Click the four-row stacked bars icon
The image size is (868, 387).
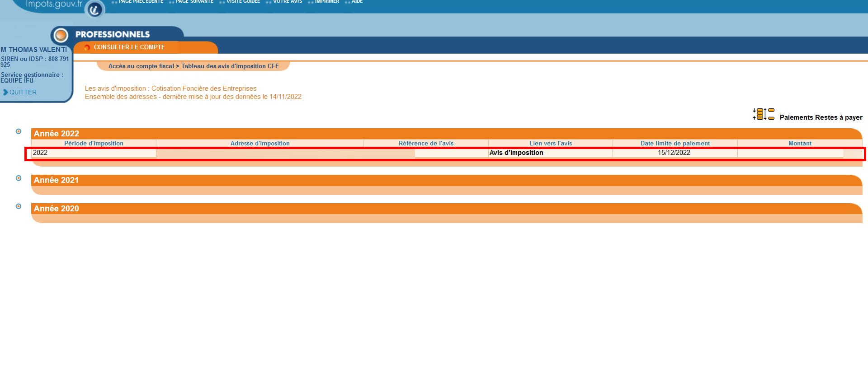tap(760, 114)
